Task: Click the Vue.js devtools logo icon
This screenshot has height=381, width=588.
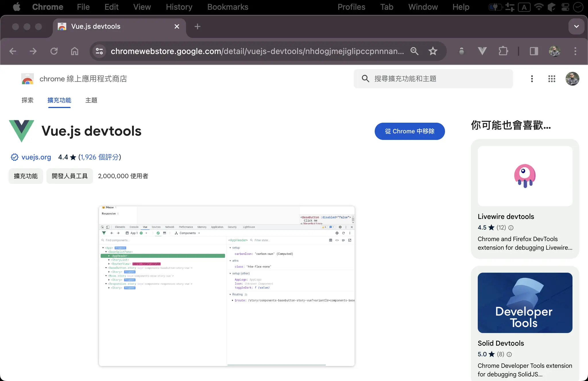Action: [x=21, y=131]
